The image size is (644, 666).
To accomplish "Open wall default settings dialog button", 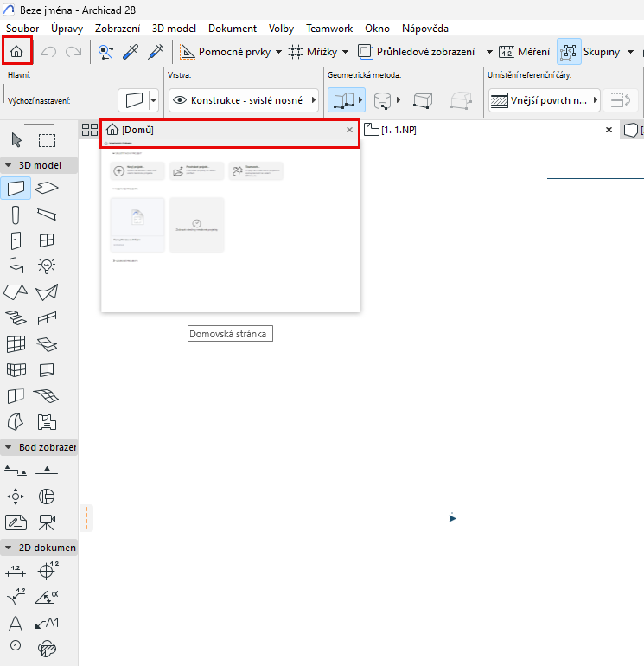I will [x=134, y=100].
